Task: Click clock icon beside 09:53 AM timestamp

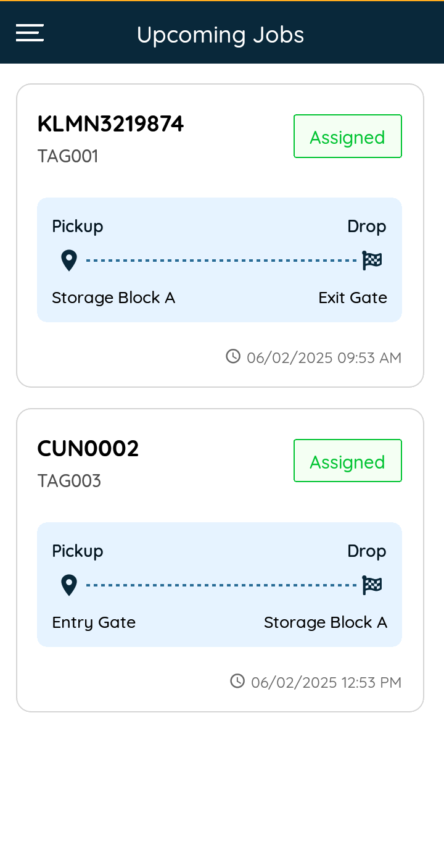Action: coord(233,356)
